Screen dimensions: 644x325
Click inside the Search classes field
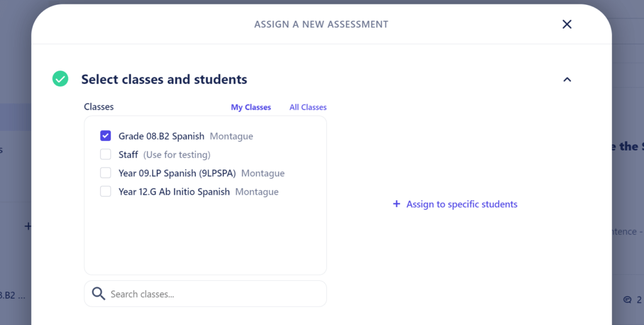pos(206,294)
